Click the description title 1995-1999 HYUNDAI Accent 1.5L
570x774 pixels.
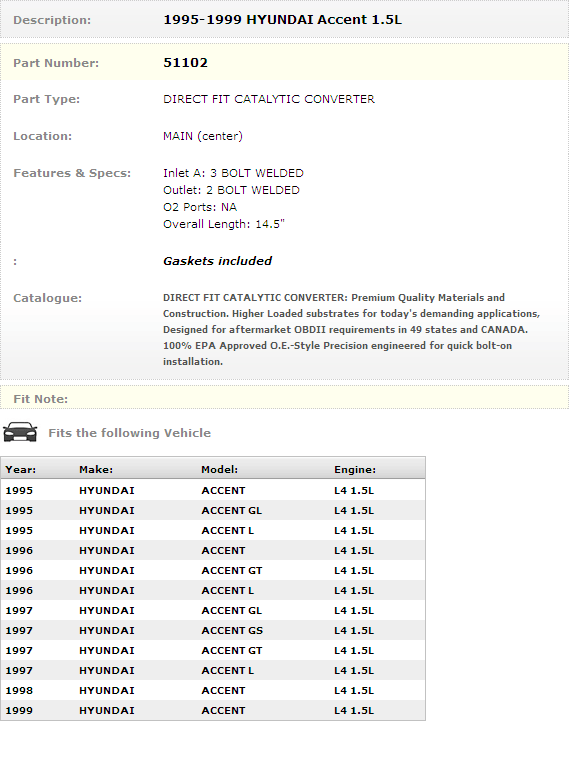pos(282,20)
